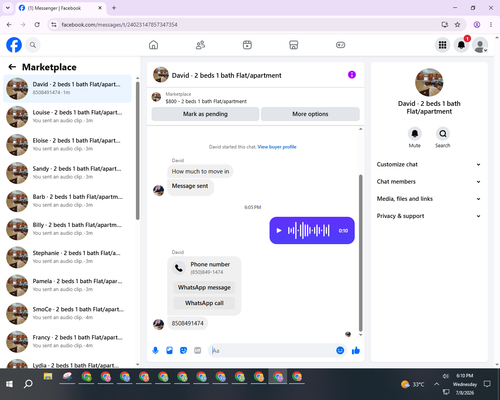Expand Customize chat section
Viewport: 500px width, 400px height.
pos(429,164)
